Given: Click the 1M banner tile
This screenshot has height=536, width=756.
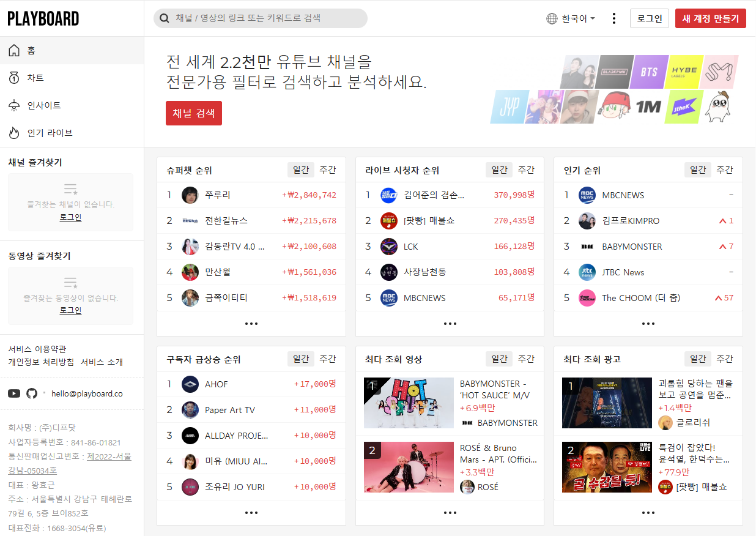Looking at the screenshot, I should tap(648, 106).
